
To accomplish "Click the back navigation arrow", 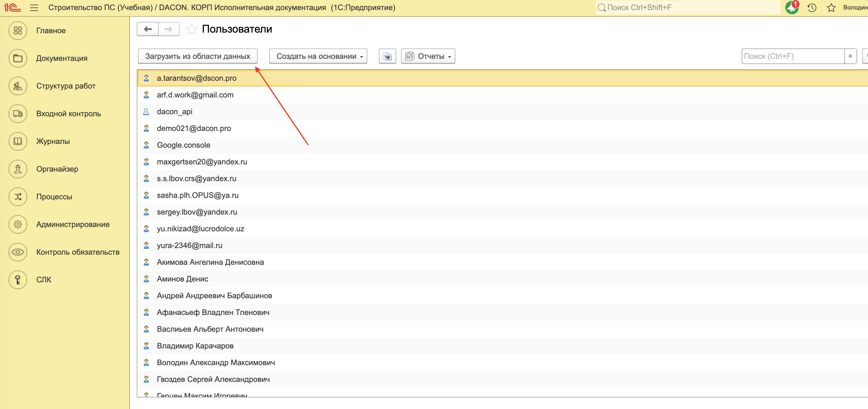I will click(x=147, y=29).
